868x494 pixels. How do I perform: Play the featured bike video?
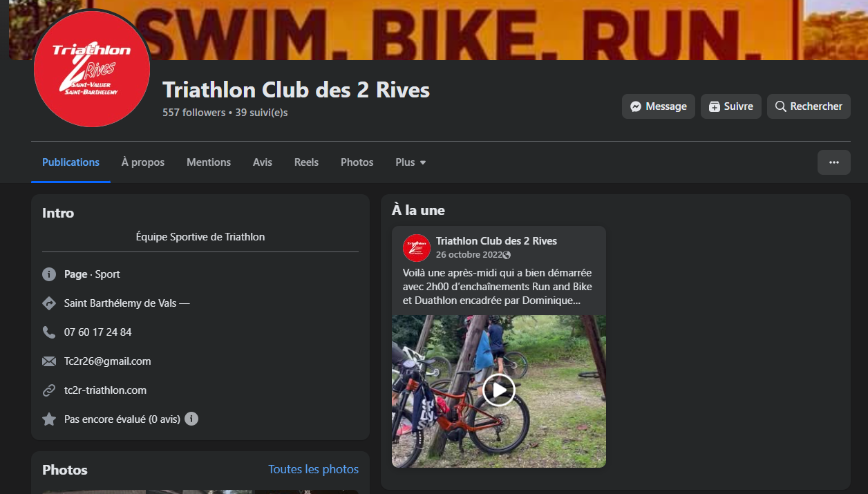click(x=499, y=390)
